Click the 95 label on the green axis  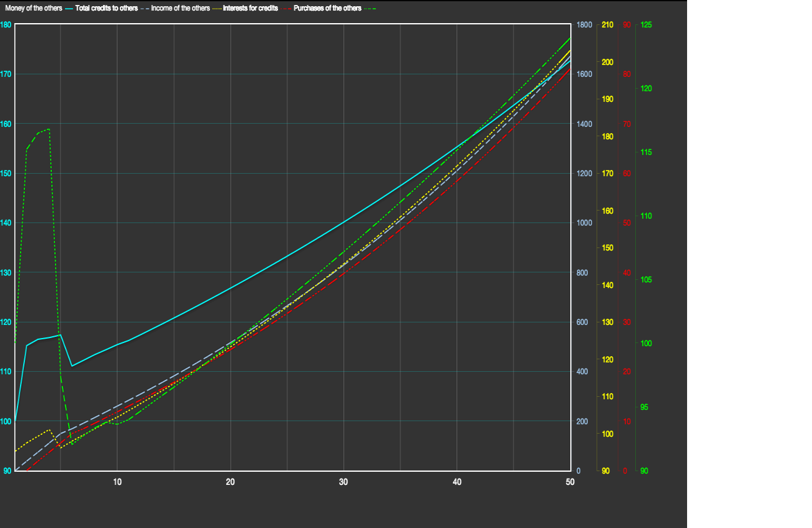[645, 407]
